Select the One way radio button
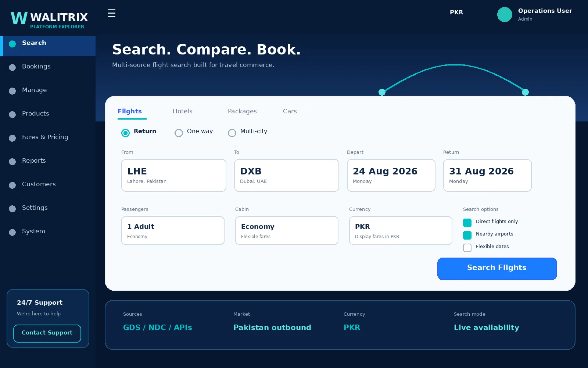This screenshot has height=368, width=588. point(179,133)
